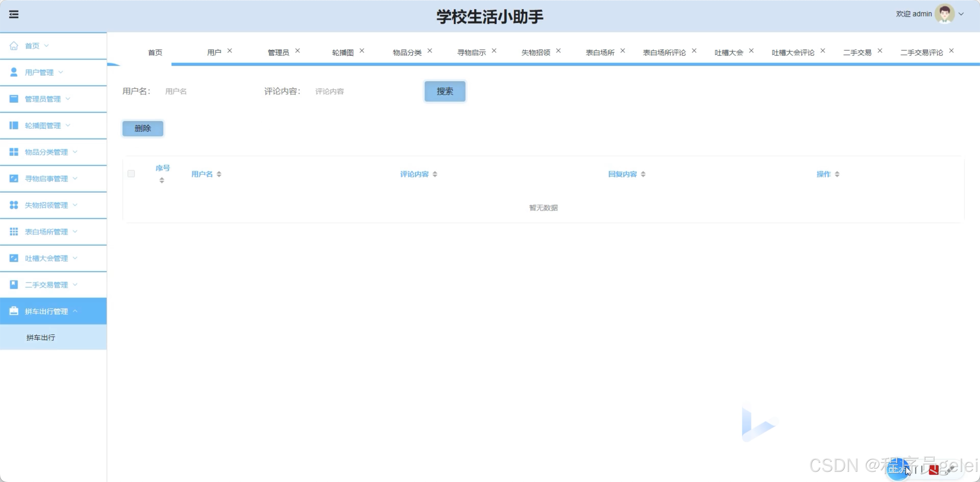980x482 pixels.
Task: Switch to the 失物招领 tab
Action: [x=536, y=52]
